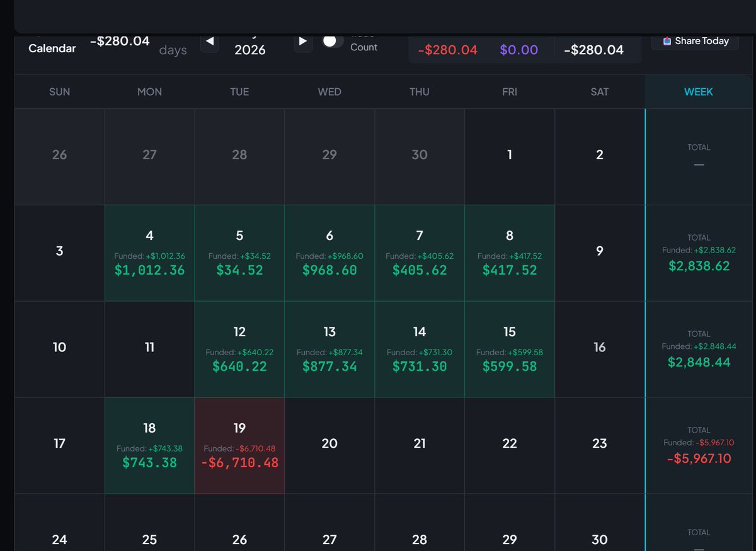Screen dimensions: 756x551
Task: Select the empty day 20 cell
Action: (x=329, y=446)
